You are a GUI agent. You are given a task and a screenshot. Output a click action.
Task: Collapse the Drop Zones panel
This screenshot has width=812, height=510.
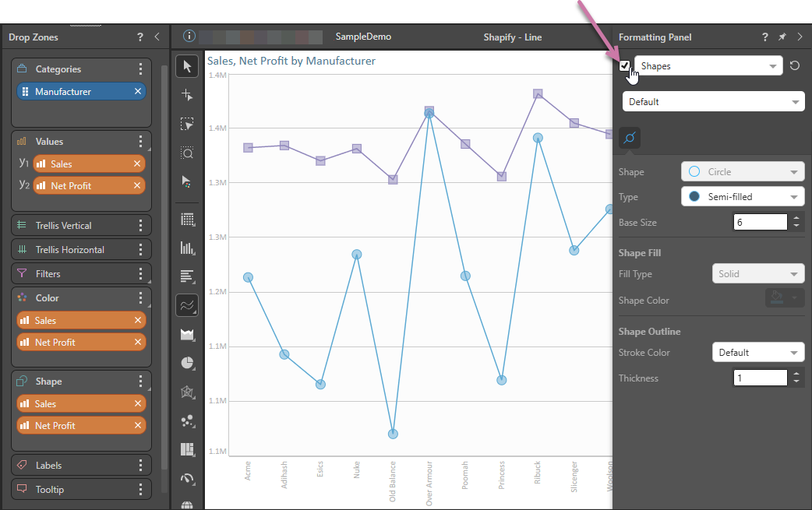157,37
